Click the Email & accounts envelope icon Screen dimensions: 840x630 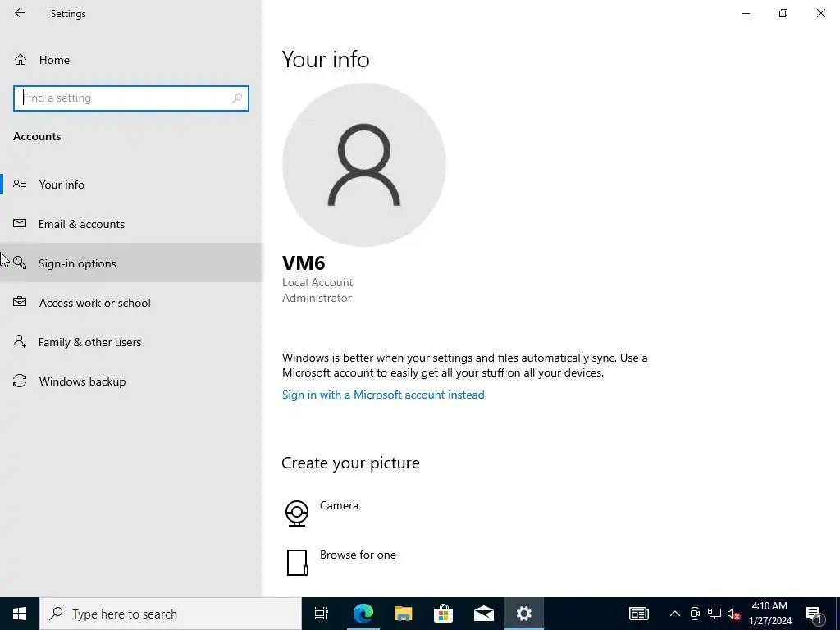point(20,223)
